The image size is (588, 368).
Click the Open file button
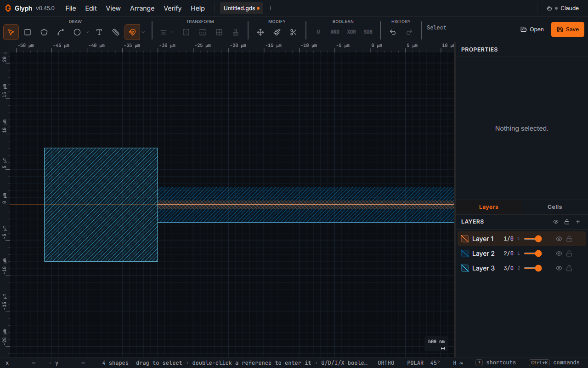tap(532, 29)
